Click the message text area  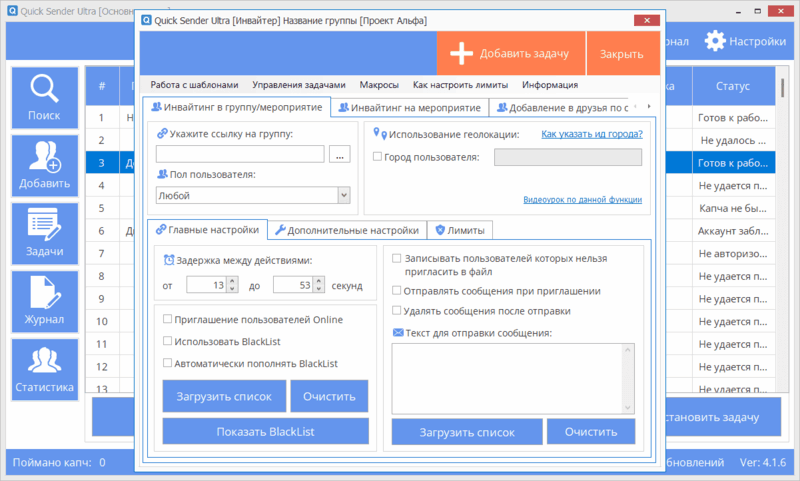(507, 378)
